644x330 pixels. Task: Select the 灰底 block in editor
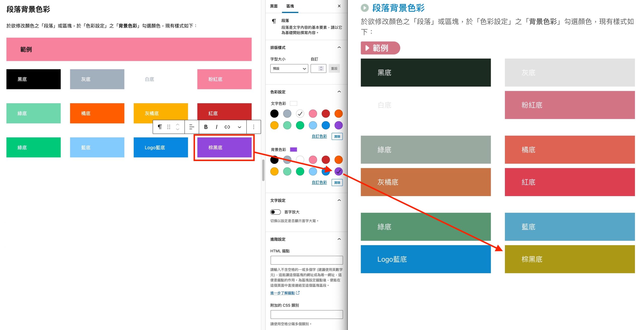pos(97,79)
